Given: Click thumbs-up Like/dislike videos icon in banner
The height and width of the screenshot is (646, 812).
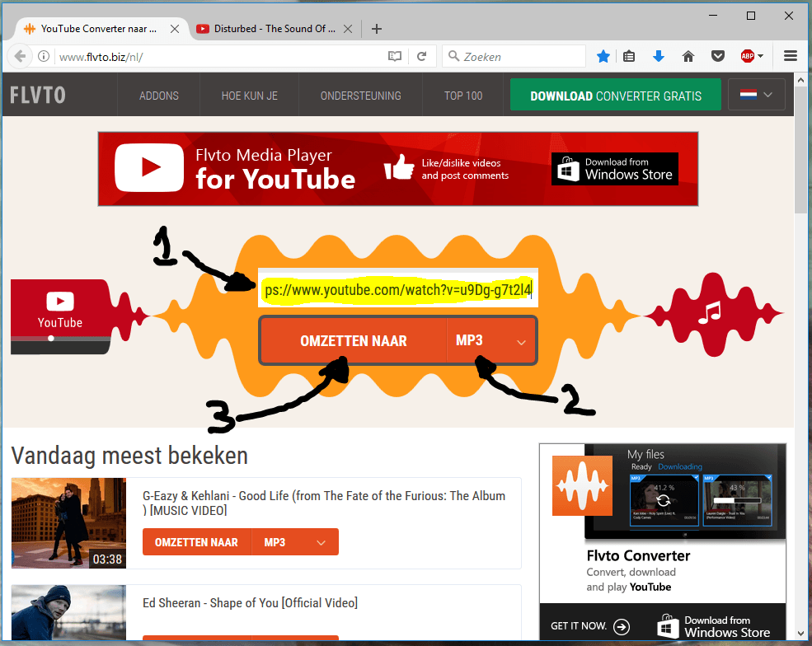Looking at the screenshot, I should [x=399, y=167].
